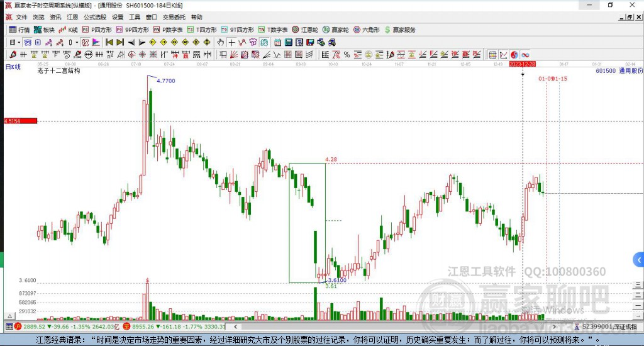Open the 9P四方形 tool
The width and height of the screenshot is (644, 346).
click(x=132, y=30)
